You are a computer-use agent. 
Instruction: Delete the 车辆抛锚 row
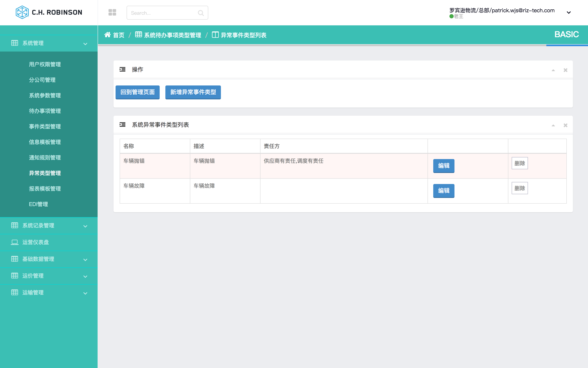(520, 163)
